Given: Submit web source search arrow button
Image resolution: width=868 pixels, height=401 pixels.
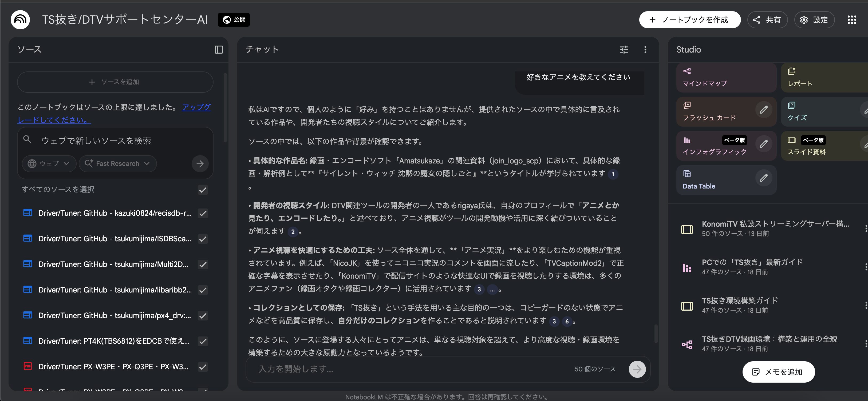Looking at the screenshot, I should tap(200, 164).
